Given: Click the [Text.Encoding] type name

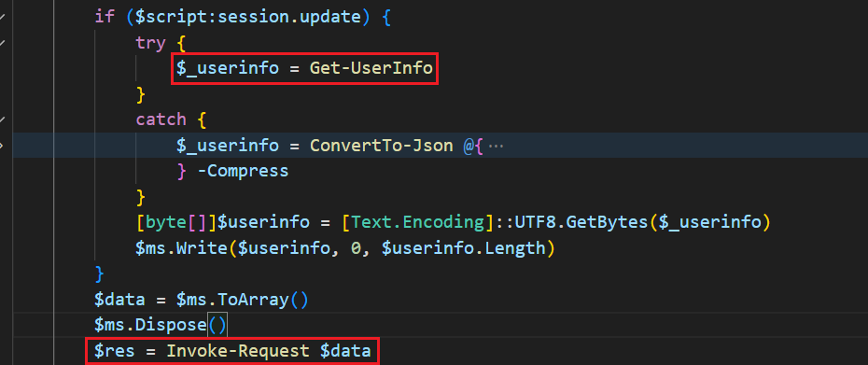Looking at the screenshot, I should coord(417,222).
